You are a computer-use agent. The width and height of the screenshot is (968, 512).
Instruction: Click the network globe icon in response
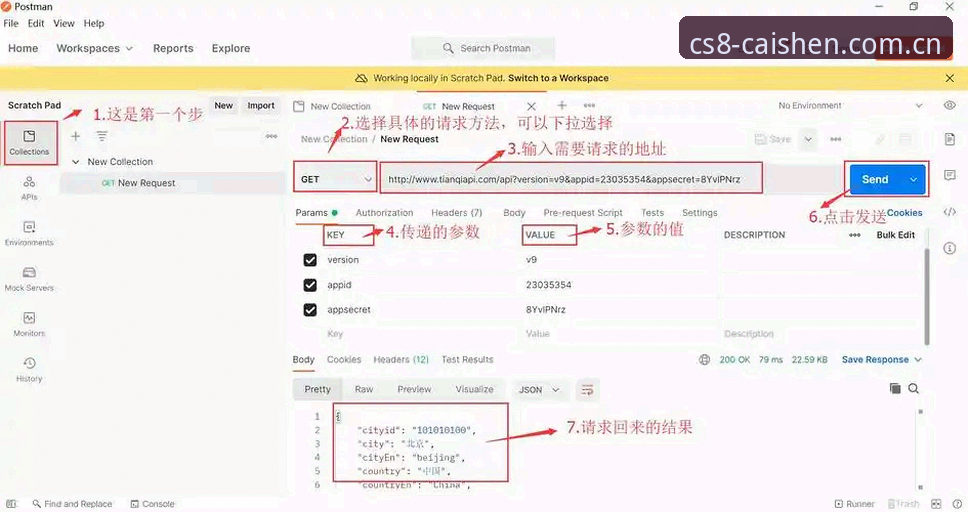[704, 359]
